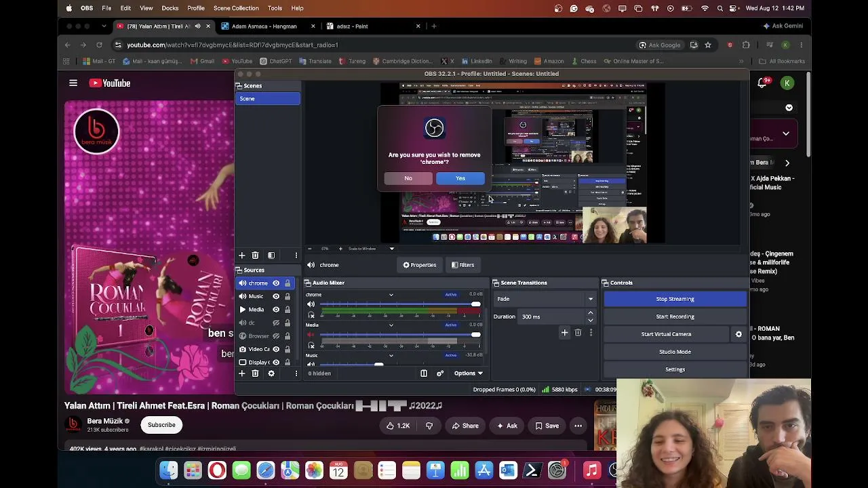Screen dimensions: 868x488
Task: Expand Media track menu in Audio Mixer
Action: [x=391, y=325]
